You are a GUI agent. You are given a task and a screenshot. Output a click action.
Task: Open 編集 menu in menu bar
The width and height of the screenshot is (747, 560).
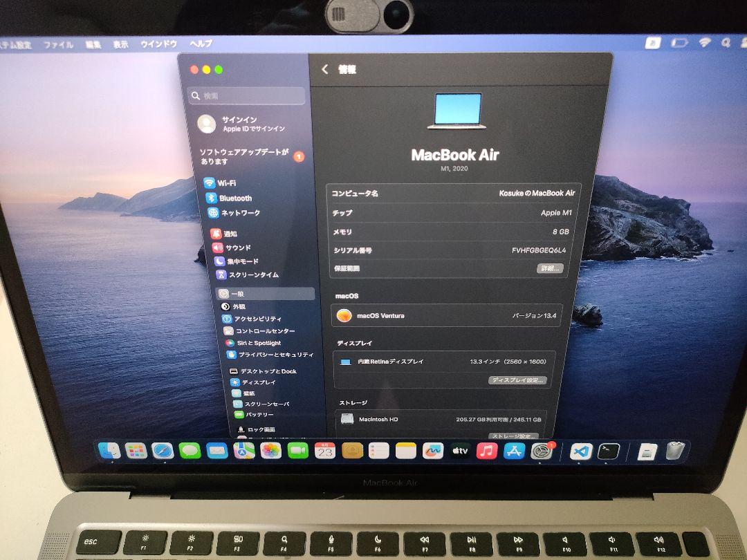coord(93,44)
